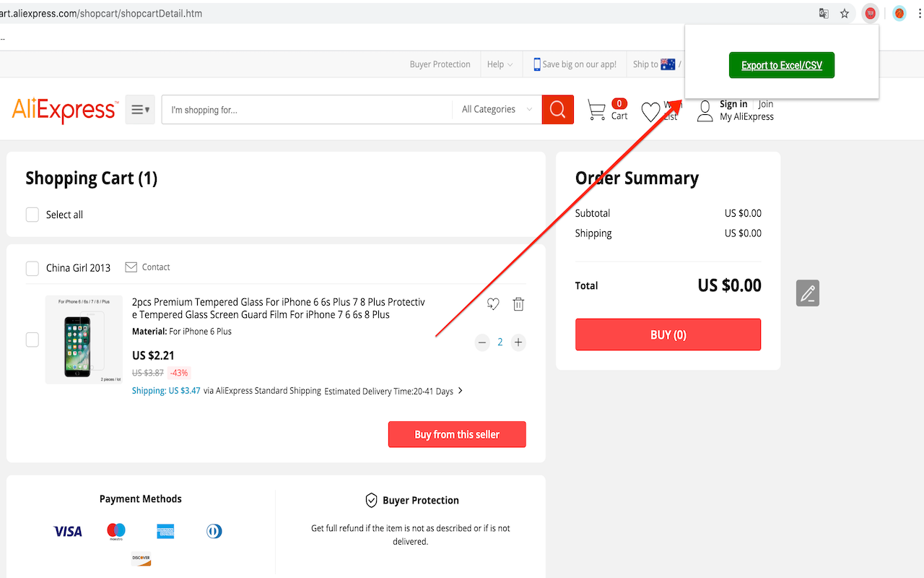Click Save big on our app link
The width and height of the screenshot is (924, 578).
[580, 64]
